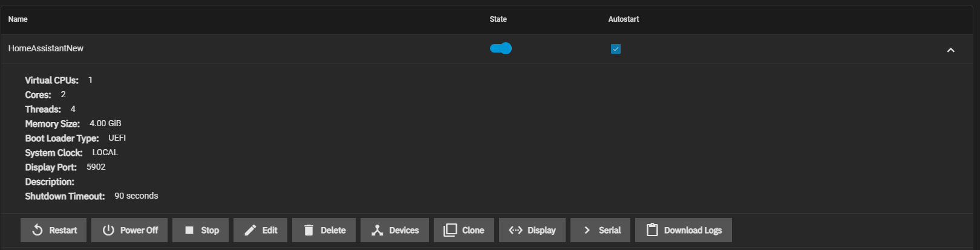Click the State column header
Screen dimensions: 980x250
[x=498, y=19]
